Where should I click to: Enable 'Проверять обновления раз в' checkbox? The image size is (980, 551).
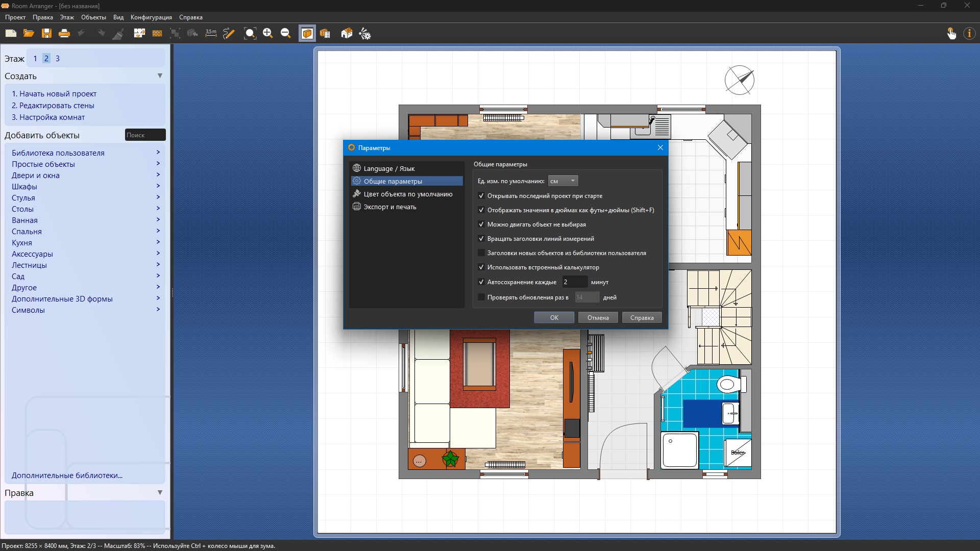[x=481, y=297]
